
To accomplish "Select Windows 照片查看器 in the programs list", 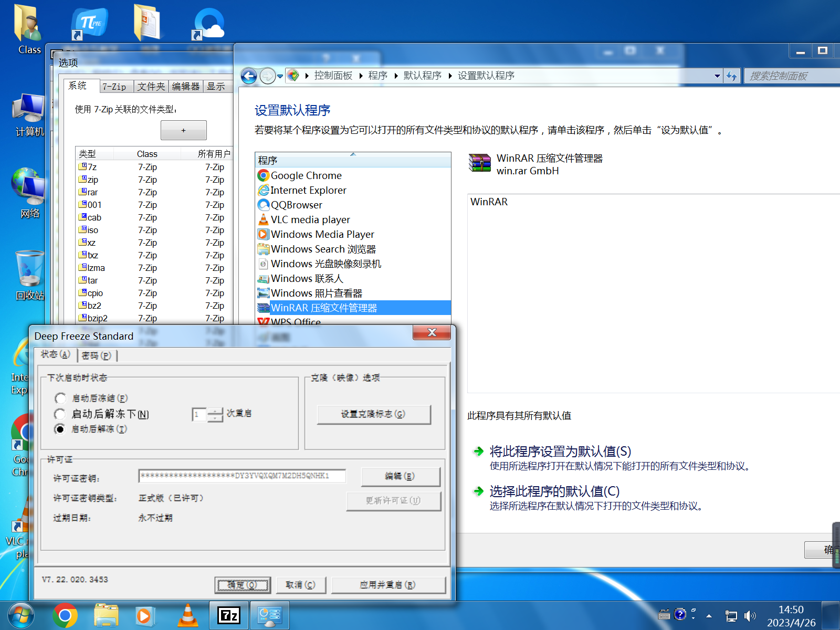I will [353, 293].
